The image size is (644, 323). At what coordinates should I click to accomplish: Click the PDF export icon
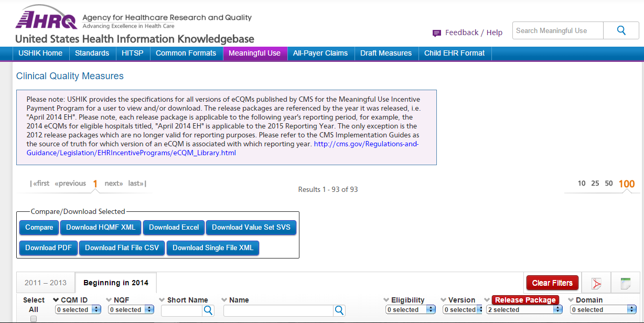point(597,283)
